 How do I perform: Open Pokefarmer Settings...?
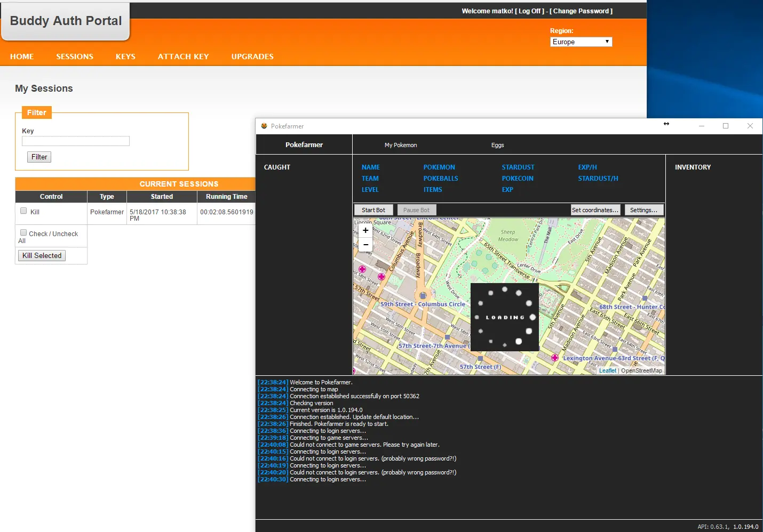644,210
